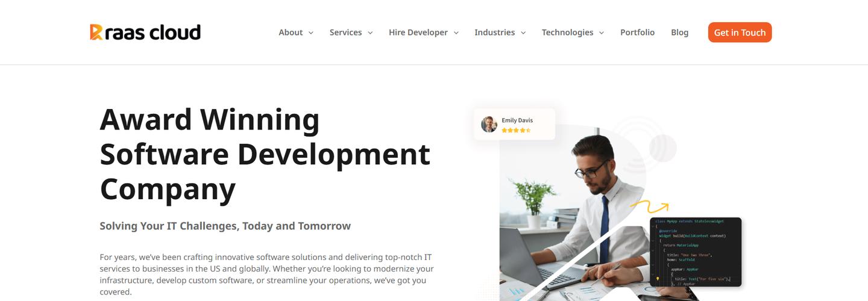Click the orange K logo mark
Image resolution: width=868 pixels, height=301 pixels.
[96, 33]
